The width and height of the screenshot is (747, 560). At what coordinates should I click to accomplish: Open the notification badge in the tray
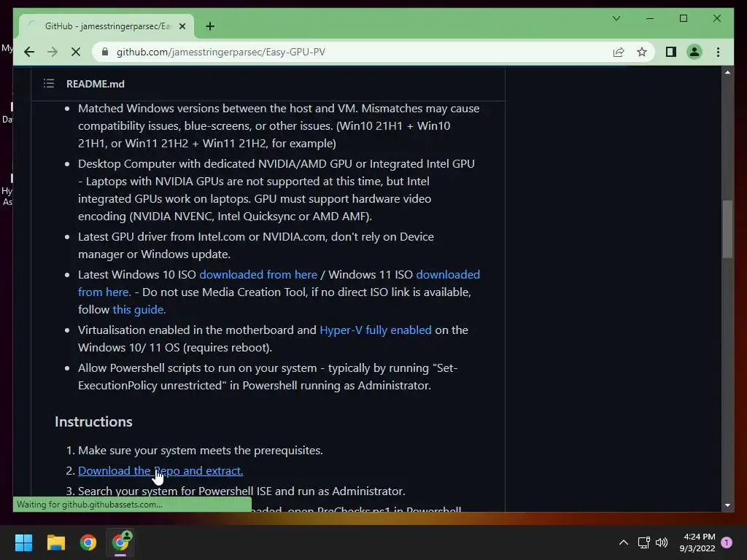click(727, 542)
